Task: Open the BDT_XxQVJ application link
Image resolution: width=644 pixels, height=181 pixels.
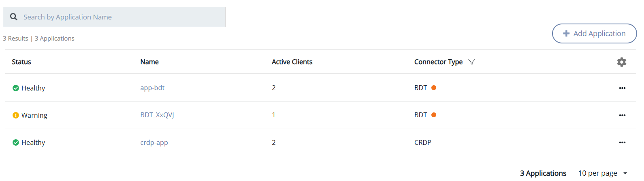Action: click(157, 115)
